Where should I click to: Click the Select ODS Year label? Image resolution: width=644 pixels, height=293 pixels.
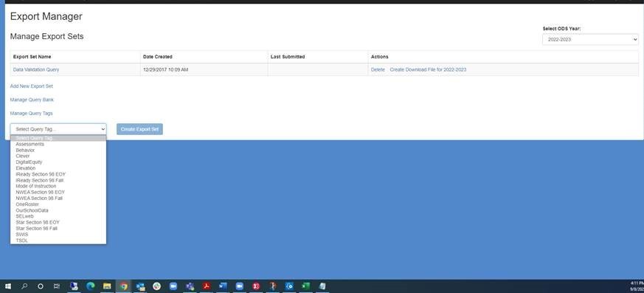coord(561,29)
